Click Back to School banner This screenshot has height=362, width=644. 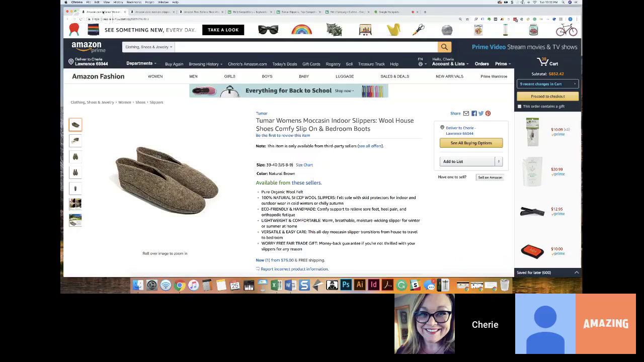289,91
